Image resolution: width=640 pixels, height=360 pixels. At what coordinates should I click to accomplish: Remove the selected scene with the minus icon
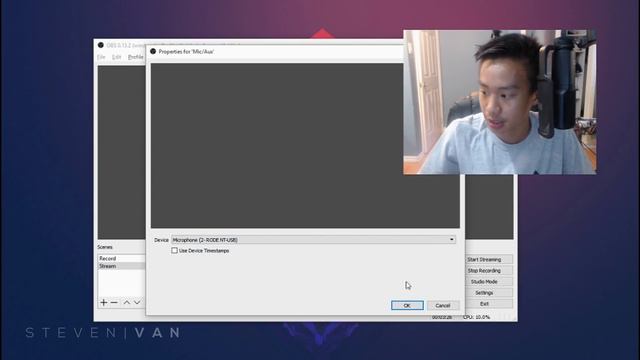(x=114, y=302)
